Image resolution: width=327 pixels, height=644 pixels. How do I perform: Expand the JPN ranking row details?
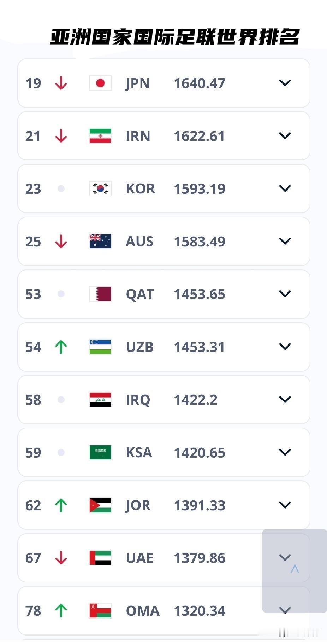click(285, 83)
